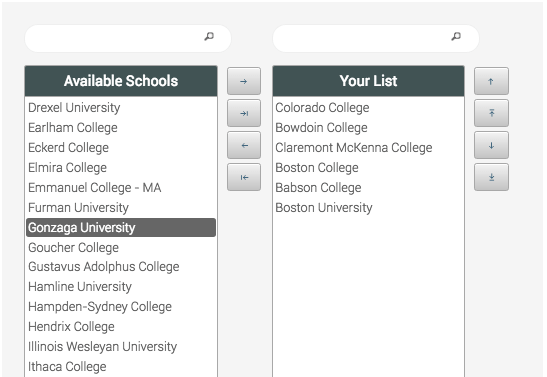Screen dimensions: 547x377
Task: Click the highlighted Gonzaga University row
Action: (x=121, y=227)
